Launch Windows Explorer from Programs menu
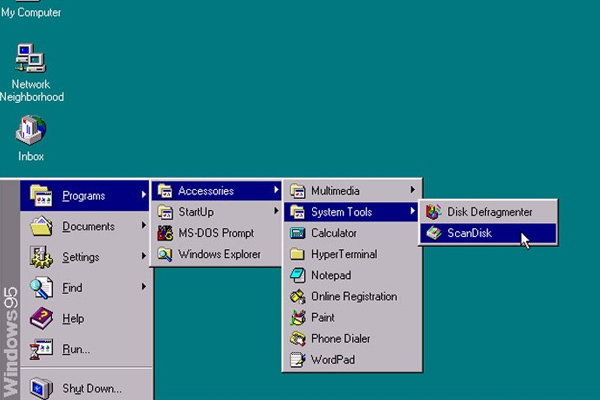Image resolution: width=600 pixels, height=400 pixels. [x=217, y=254]
